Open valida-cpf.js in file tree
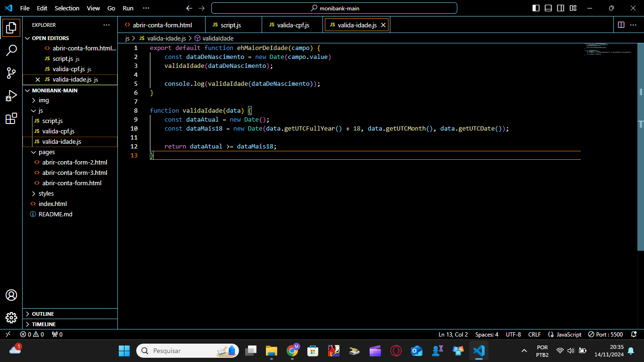 70,132
